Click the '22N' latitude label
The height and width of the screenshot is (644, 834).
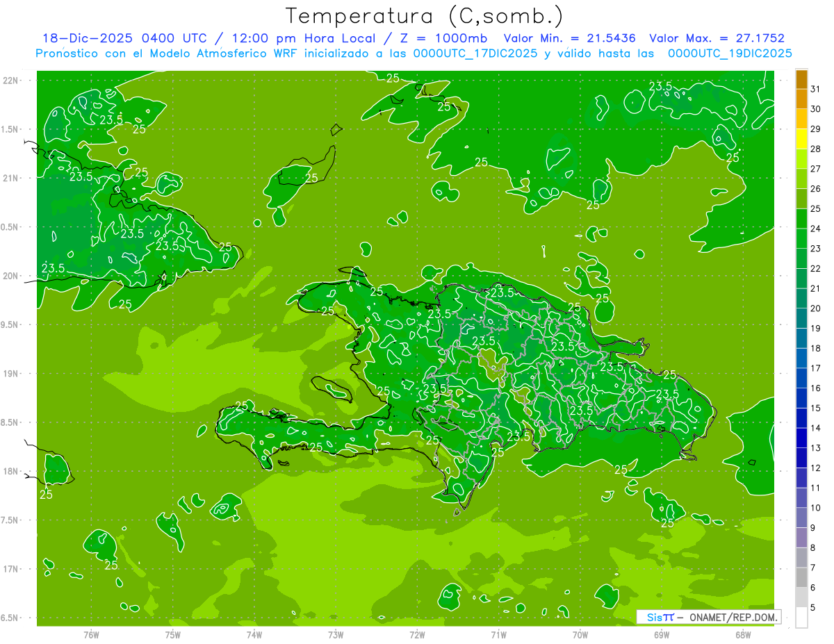click(x=10, y=81)
